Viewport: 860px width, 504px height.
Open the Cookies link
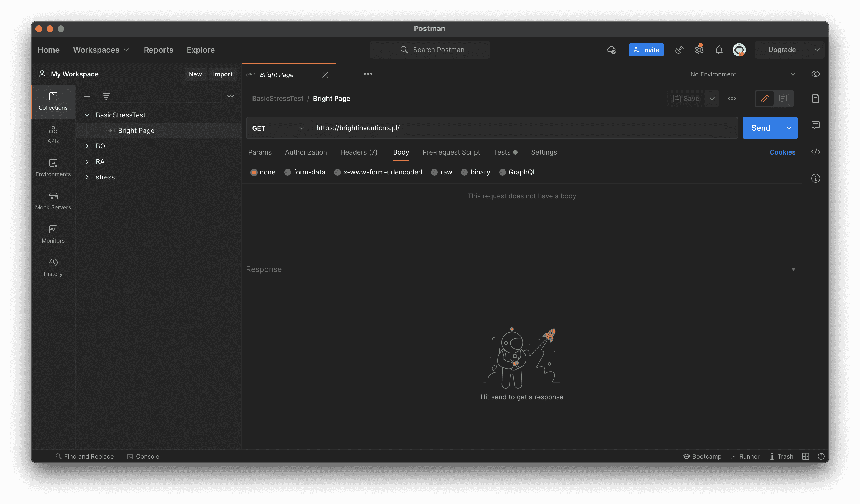coord(782,152)
